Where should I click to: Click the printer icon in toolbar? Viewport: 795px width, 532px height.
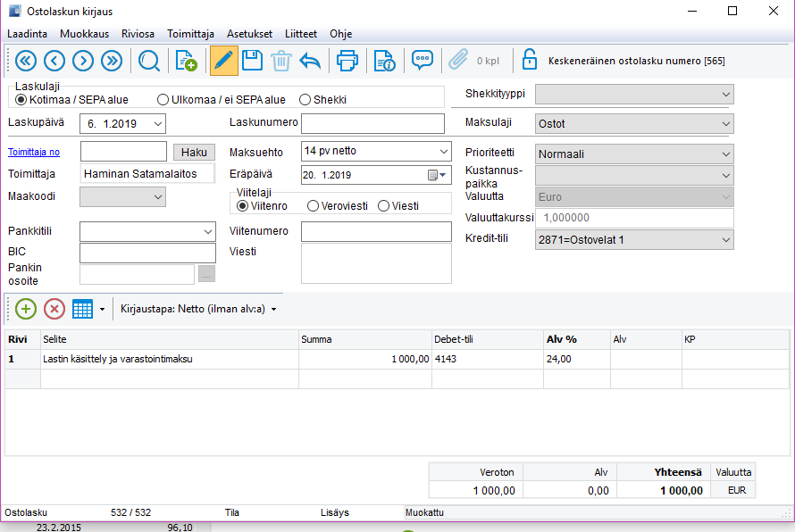347,61
